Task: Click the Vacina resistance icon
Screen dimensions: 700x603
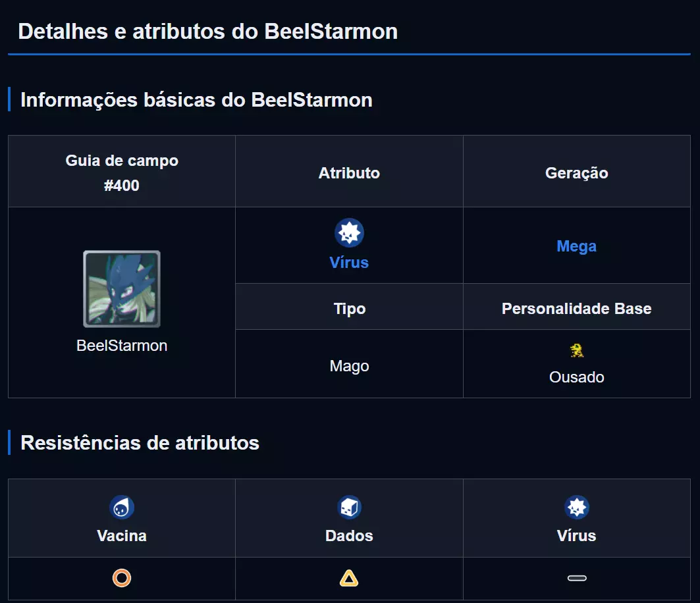Action: click(122, 508)
